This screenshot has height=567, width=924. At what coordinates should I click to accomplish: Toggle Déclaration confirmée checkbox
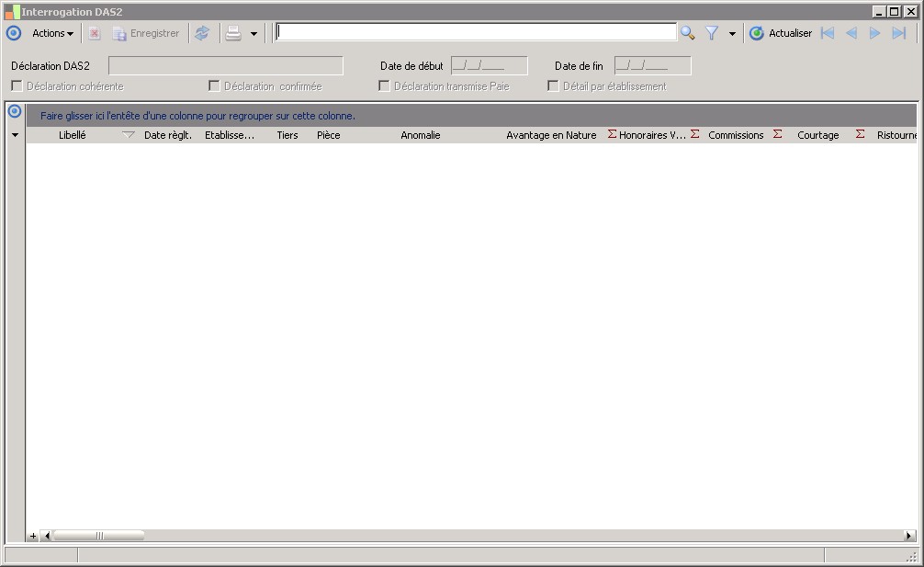pos(214,86)
